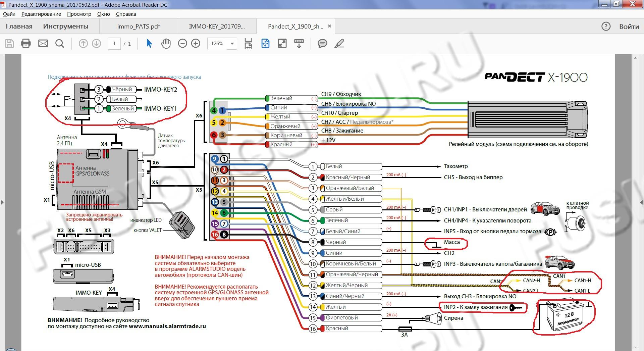Image resolution: width=644 pixels, height=351 pixels.
Task: Click the Фиолетовый wire label
Action: [x=342, y=317]
